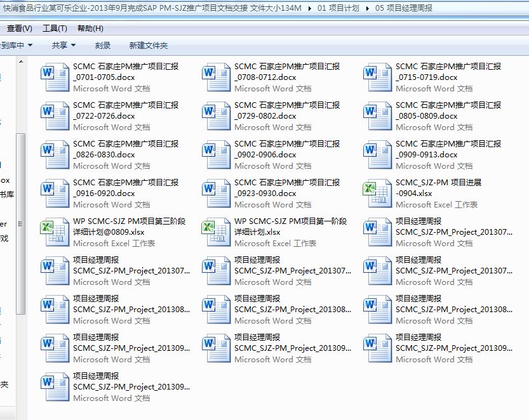This screenshot has height=420, width=529.
Task: Click the 刻录 toolbar button
Action: 103,45
